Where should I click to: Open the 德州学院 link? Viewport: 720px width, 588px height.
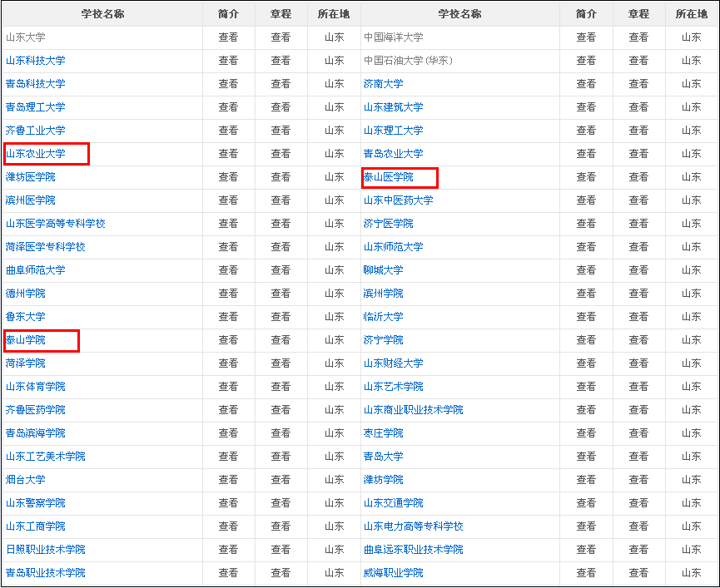pyautogui.click(x=25, y=294)
